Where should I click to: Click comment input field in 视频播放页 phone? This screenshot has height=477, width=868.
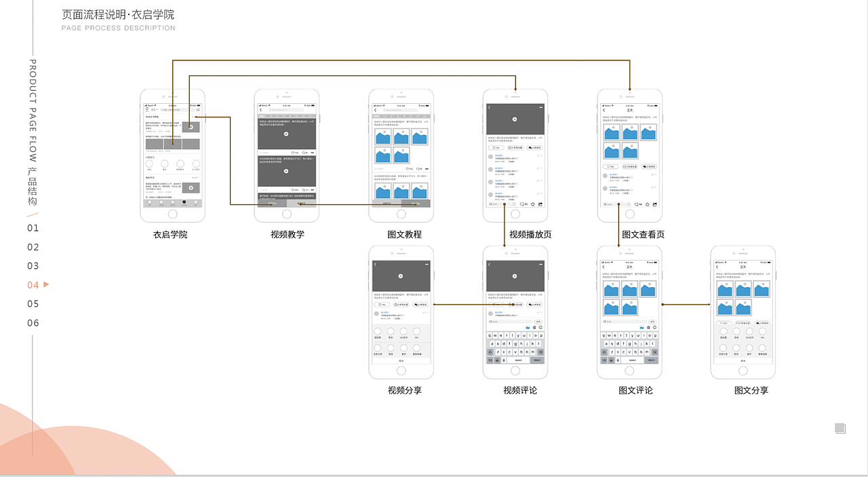click(502, 204)
